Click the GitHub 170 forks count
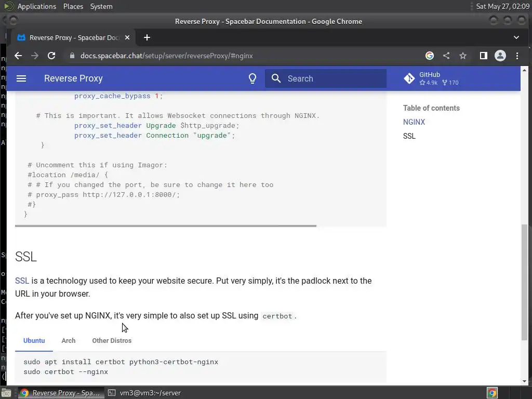The image size is (532, 399). pyautogui.click(x=450, y=83)
